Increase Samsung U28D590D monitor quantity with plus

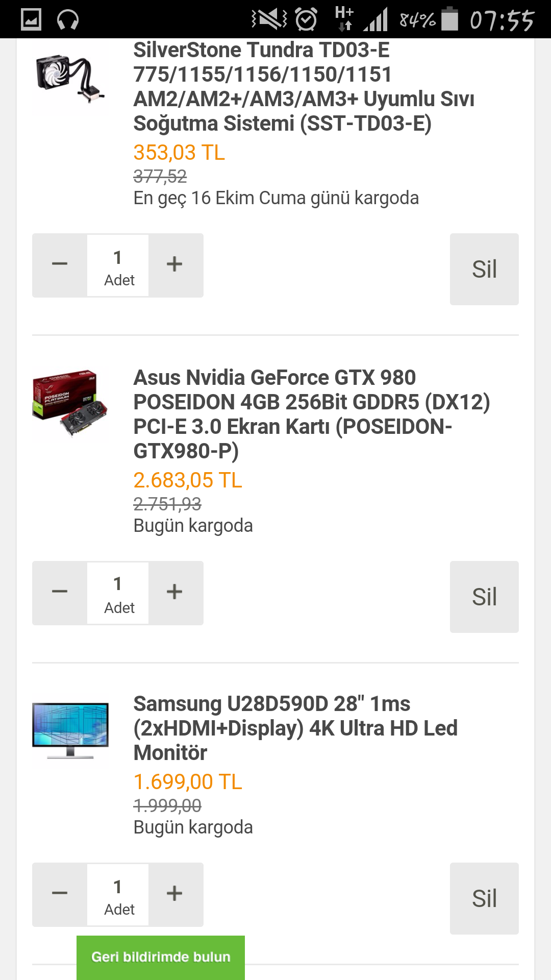175,894
